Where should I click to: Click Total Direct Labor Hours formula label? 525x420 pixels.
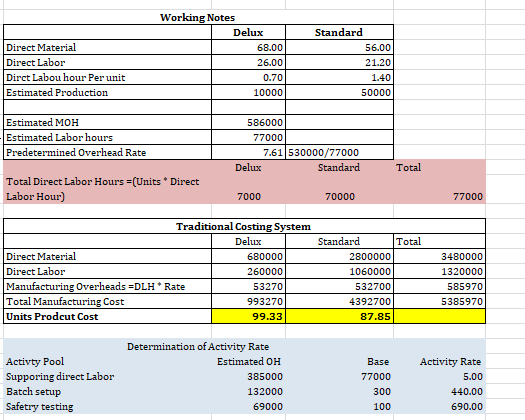tap(103, 189)
